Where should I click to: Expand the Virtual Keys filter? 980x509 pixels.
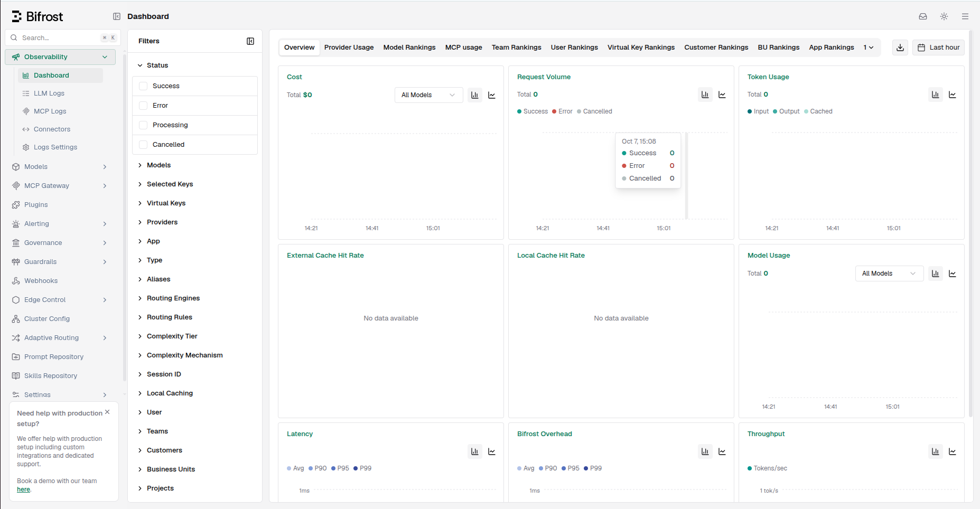(x=162, y=203)
